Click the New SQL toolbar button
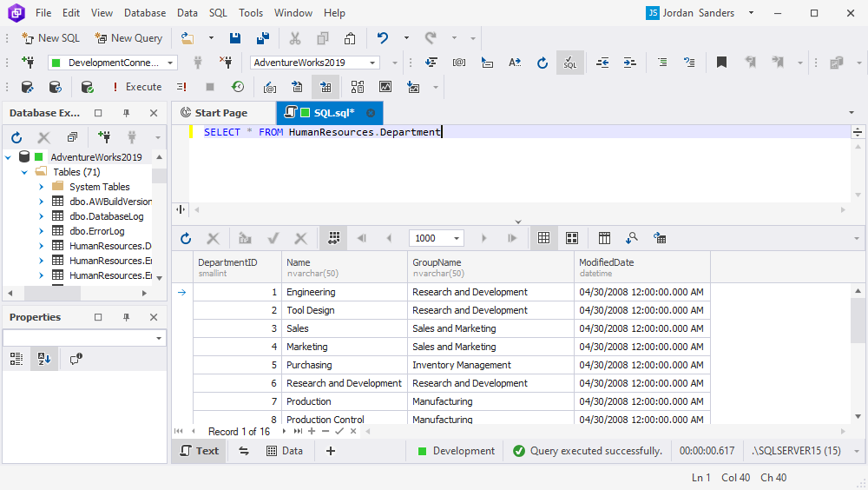Screen dimensions: 868x490 (50, 38)
